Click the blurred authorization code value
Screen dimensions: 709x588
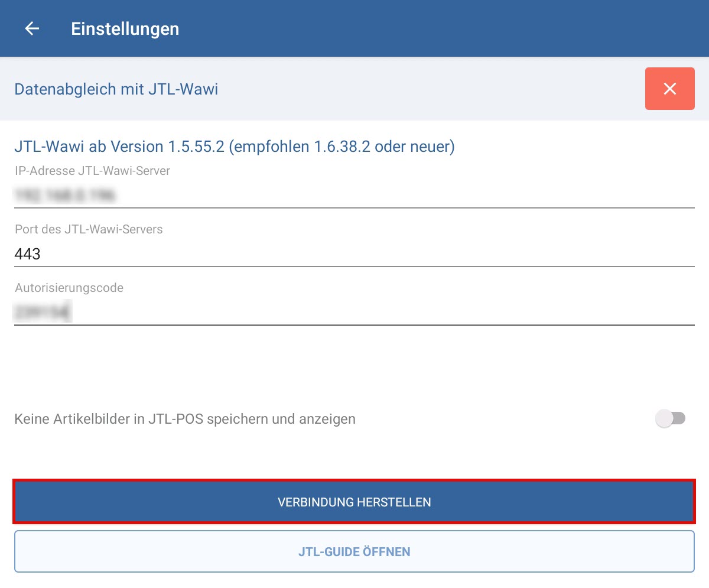[43, 313]
